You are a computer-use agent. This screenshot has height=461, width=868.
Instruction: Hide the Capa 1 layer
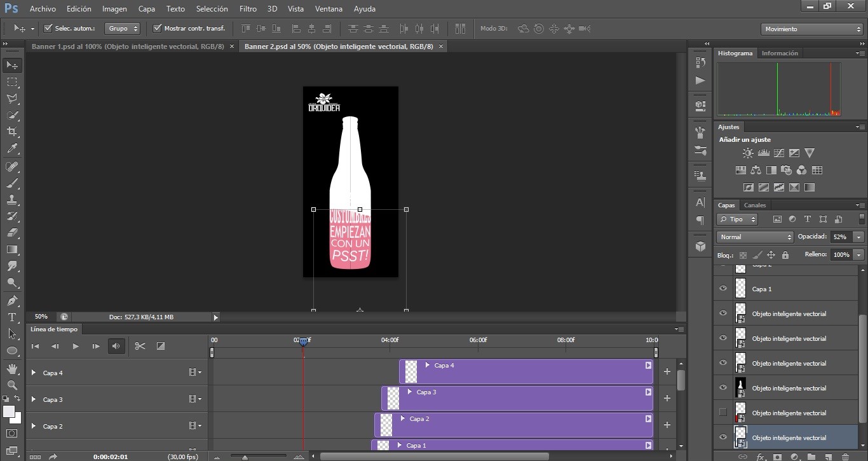(722, 289)
